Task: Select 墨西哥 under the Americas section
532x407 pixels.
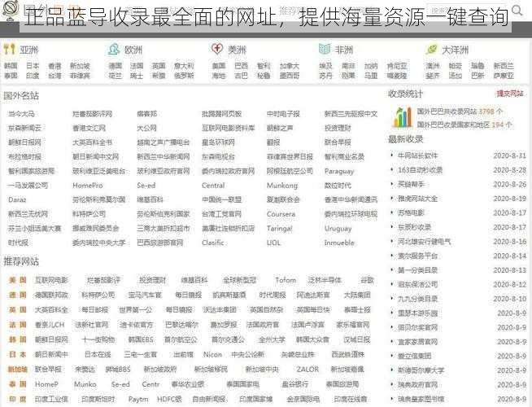Action: pos(290,76)
